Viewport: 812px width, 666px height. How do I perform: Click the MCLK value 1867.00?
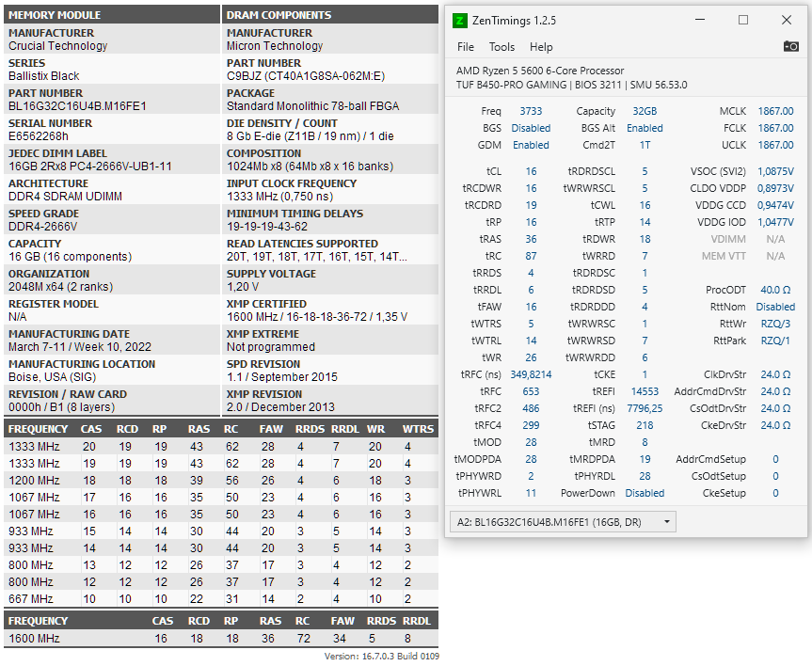tap(775, 111)
